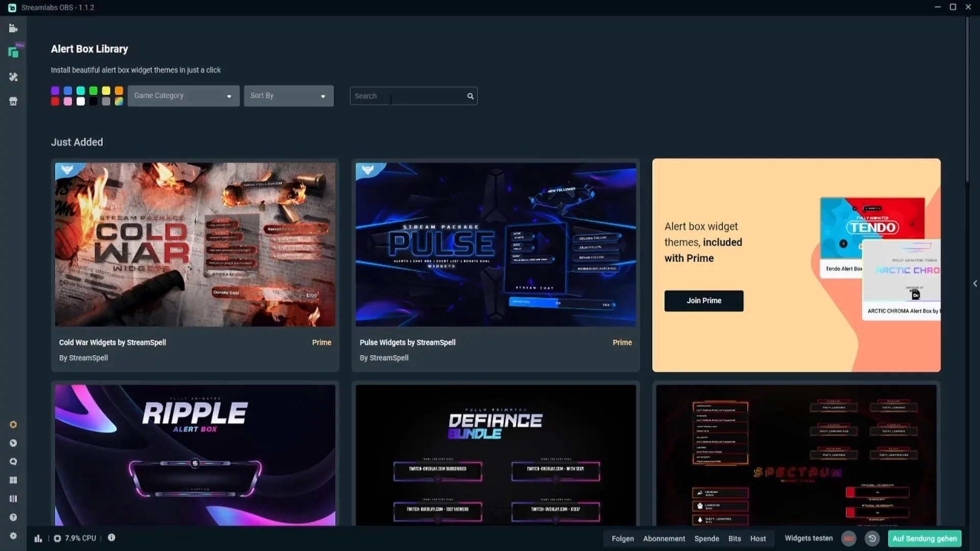
Task: Click the Widgets testen button
Action: point(808,538)
